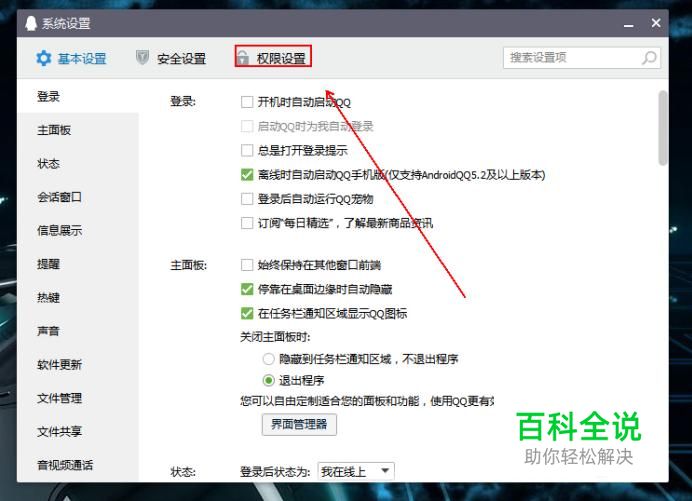Screen dimensions: 692x501
Task: Enable 始终保持在其他窗口前端 checkbox
Action: [247, 265]
